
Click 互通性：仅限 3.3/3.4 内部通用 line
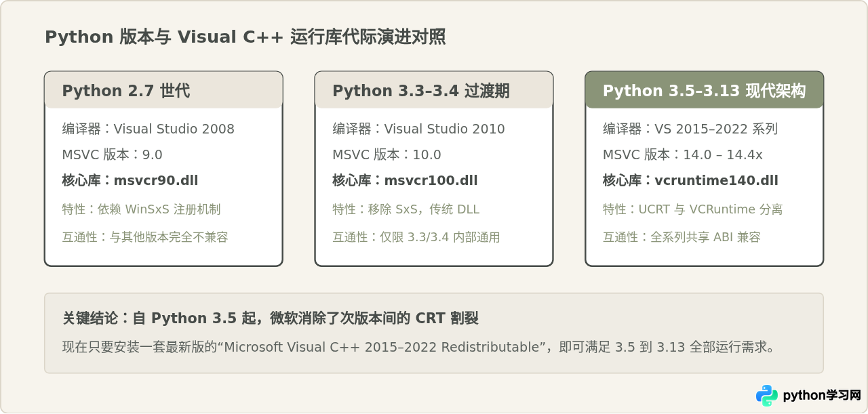click(x=416, y=237)
